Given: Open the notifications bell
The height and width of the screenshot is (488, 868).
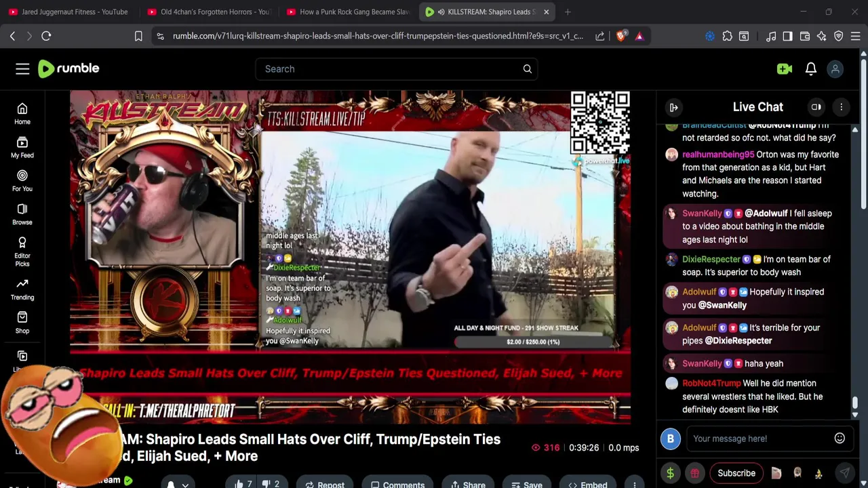Looking at the screenshot, I should pyautogui.click(x=810, y=68).
